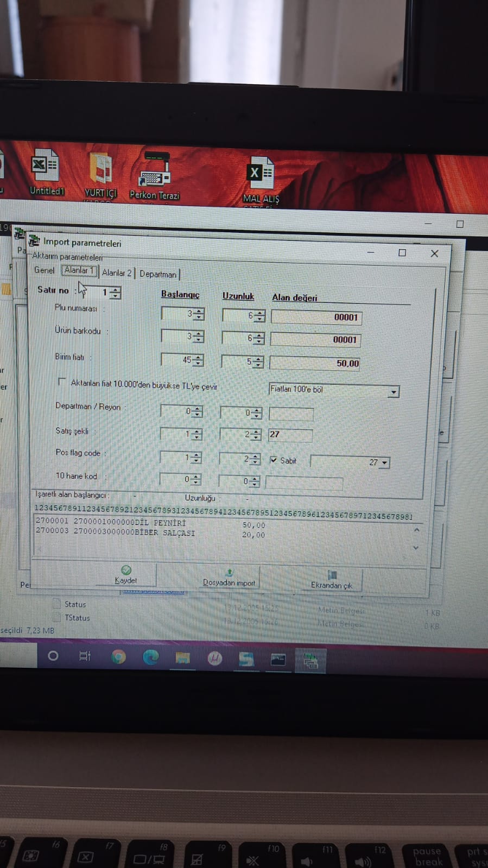Adjust the Birim fiatı Başlangıç spinner
This screenshot has width=488, height=868.
tap(198, 360)
